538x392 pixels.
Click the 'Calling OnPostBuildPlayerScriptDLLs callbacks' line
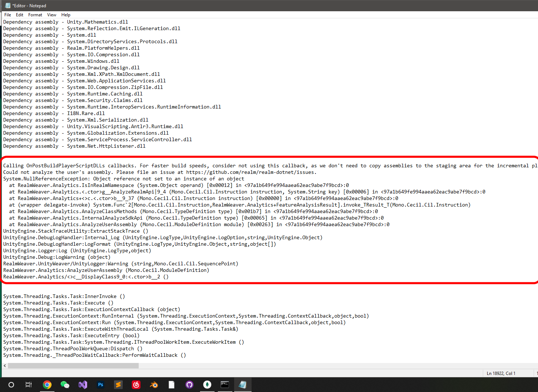[270, 166]
